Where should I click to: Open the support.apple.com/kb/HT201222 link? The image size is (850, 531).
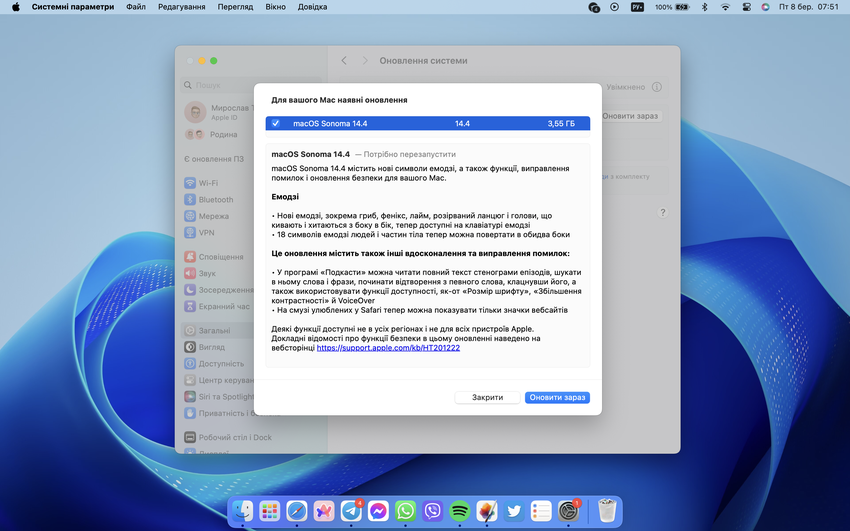(x=388, y=348)
